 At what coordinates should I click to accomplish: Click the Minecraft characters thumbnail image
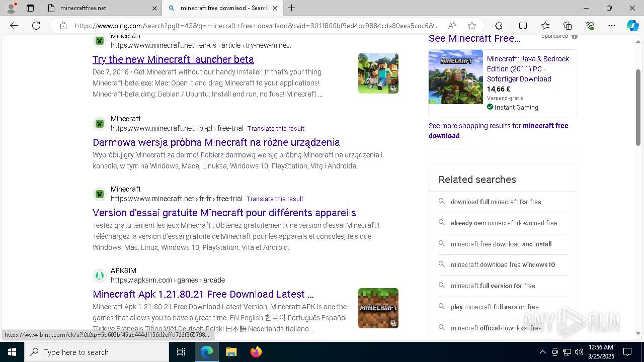(x=378, y=73)
